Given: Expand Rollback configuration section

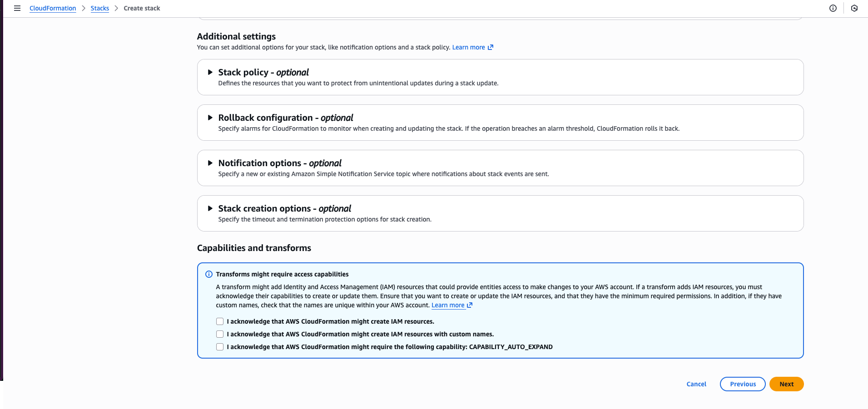Looking at the screenshot, I should tap(210, 118).
